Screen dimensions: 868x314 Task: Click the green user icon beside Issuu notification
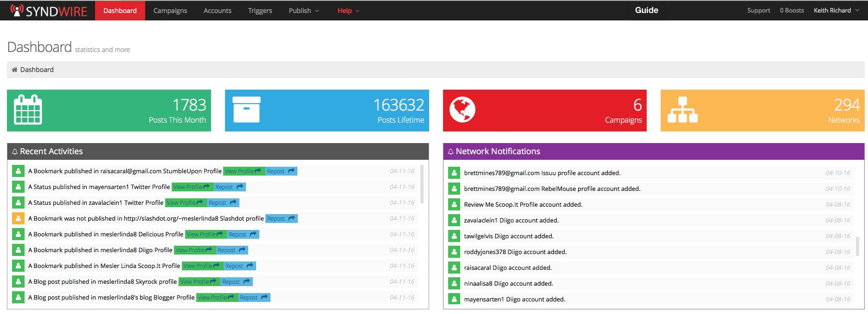pyautogui.click(x=454, y=173)
